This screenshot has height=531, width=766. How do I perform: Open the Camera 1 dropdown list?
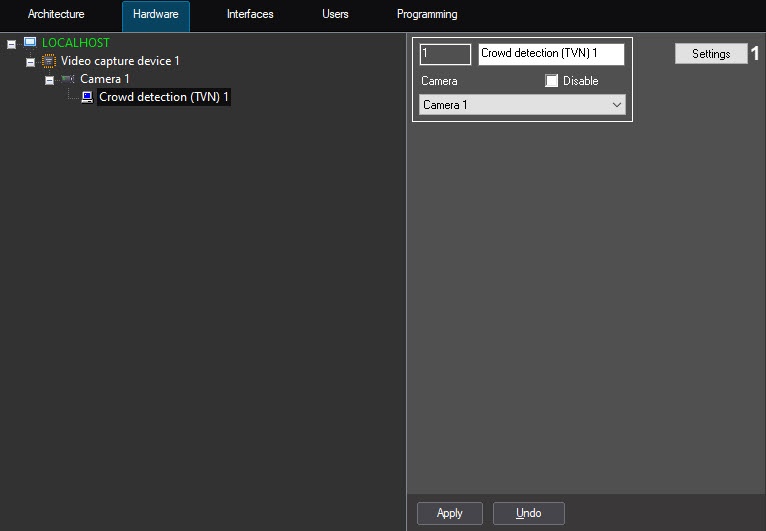(522, 105)
